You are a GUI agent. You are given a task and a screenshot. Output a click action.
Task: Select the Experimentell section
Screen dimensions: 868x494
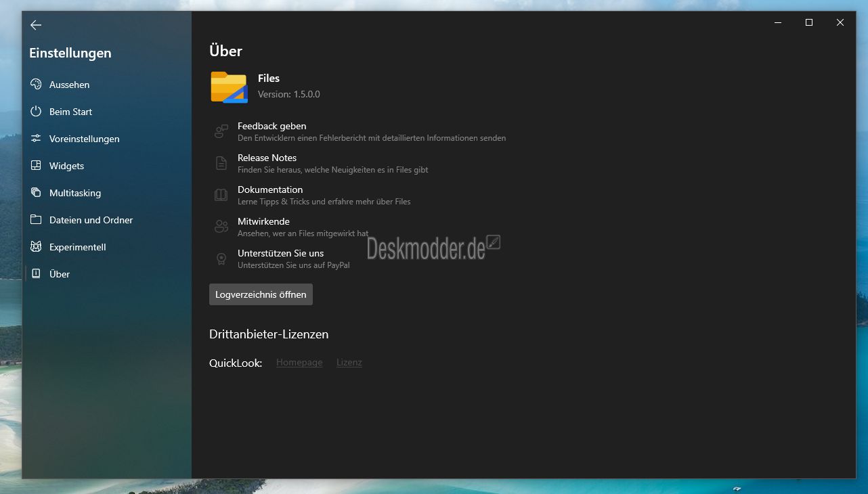pos(107,247)
